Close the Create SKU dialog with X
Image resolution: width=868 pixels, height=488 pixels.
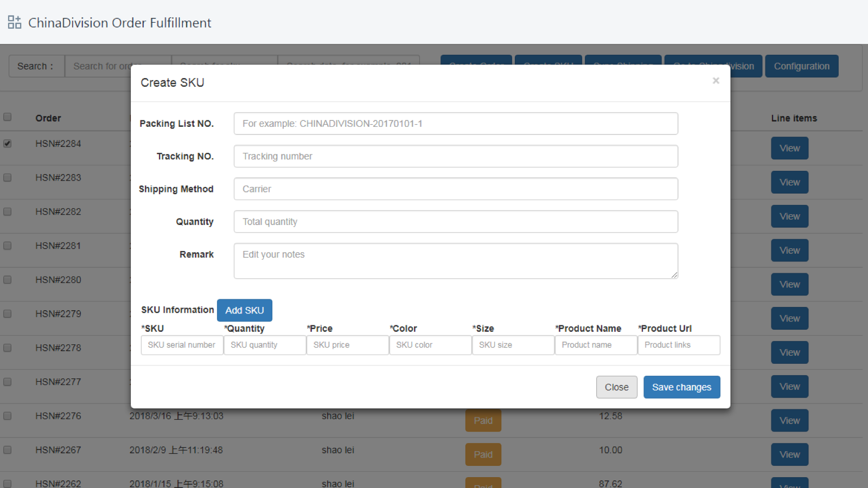click(x=716, y=81)
